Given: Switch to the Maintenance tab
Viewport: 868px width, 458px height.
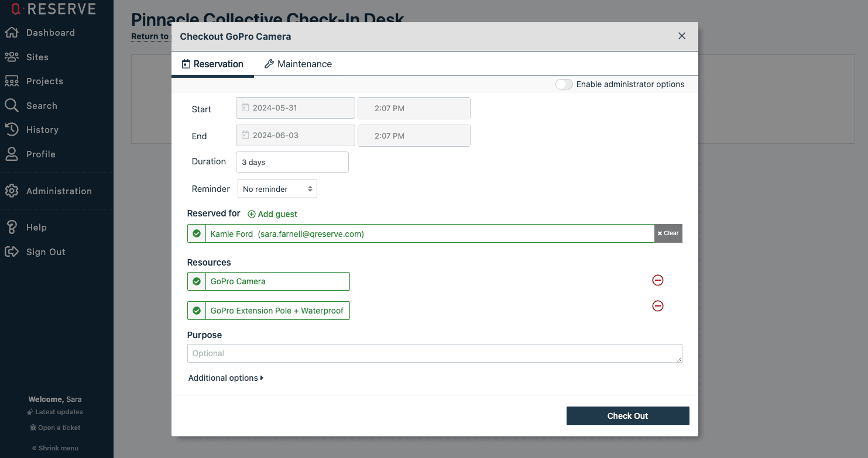Looking at the screenshot, I should pos(298,64).
